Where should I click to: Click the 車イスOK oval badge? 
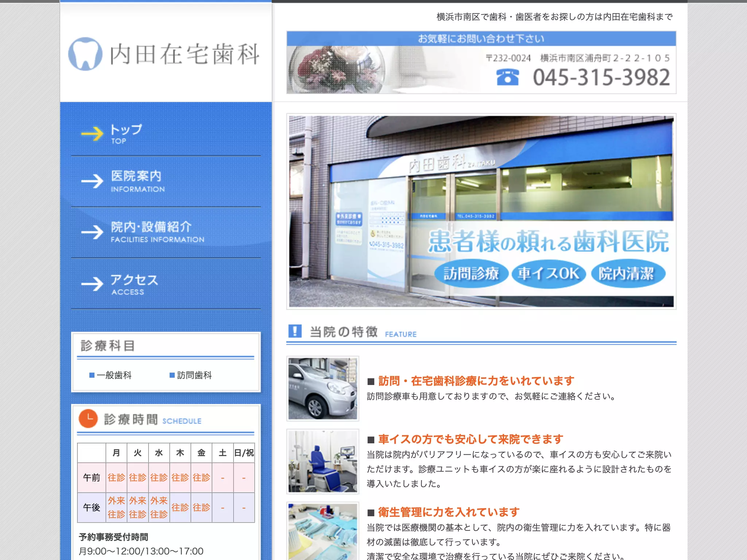coord(549,274)
